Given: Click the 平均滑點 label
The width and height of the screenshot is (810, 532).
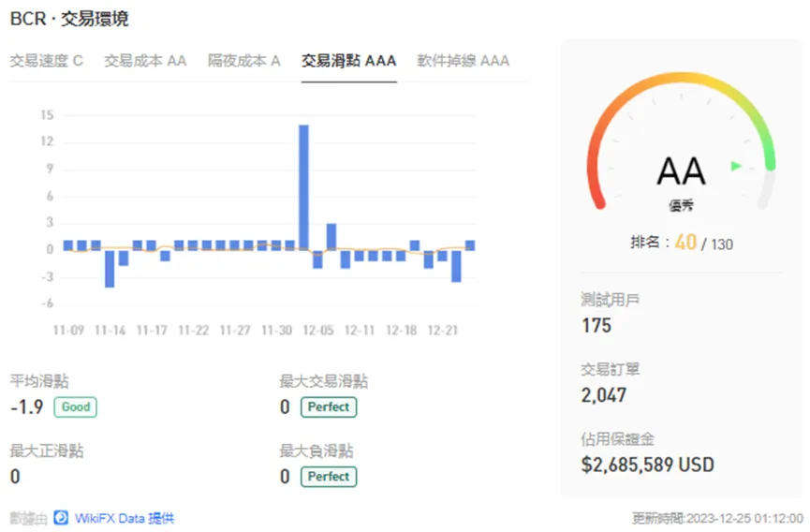Looking at the screenshot, I should click(39, 381).
